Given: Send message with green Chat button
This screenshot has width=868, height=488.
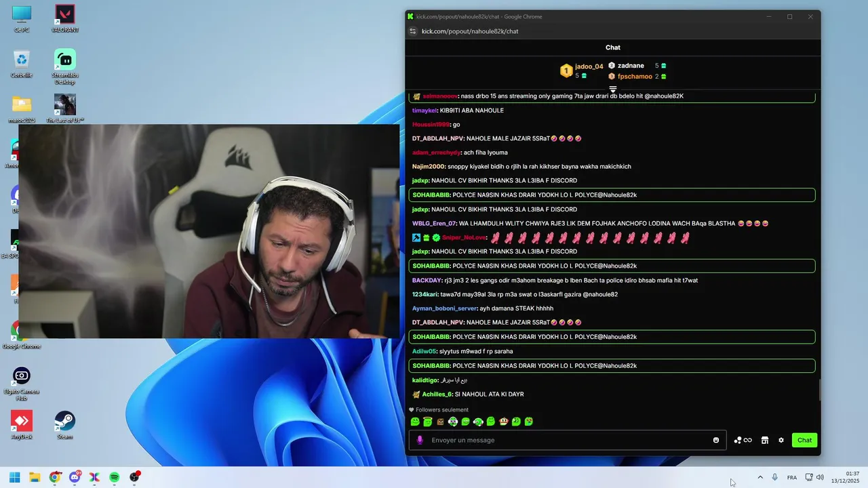Looking at the screenshot, I should (804, 440).
